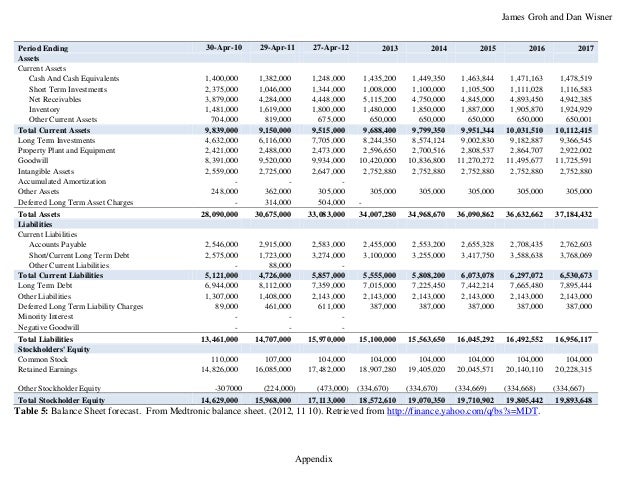The width and height of the screenshot is (638, 493).
Task: Click the 'Property Plant and Equipment' row label
Action: 66,151
